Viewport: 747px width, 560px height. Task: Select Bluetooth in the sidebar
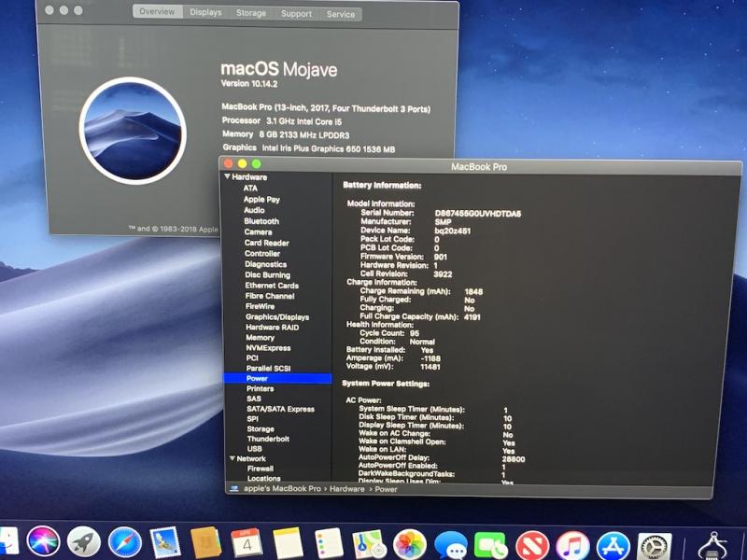pos(261,221)
